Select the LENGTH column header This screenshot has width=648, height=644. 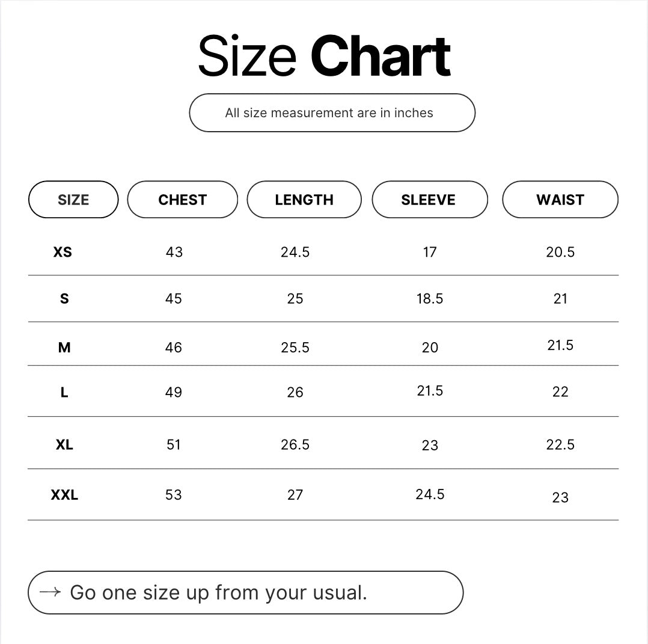pyautogui.click(x=304, y=200)
